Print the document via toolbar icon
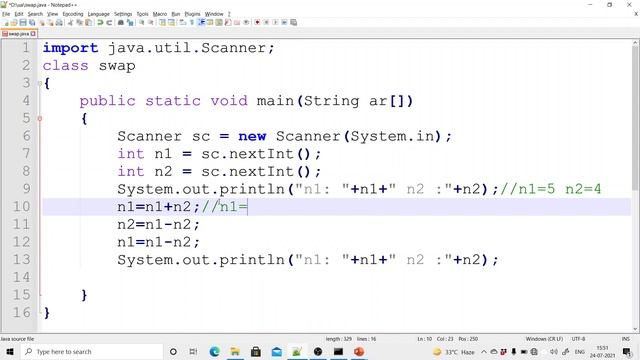Screen dimensions: 640x360 [x=59, y=22]
